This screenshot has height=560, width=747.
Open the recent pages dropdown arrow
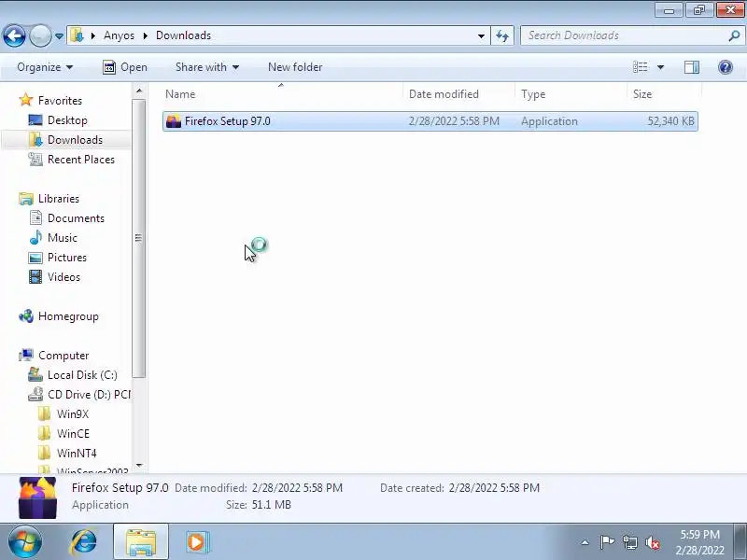click(59, 36)
